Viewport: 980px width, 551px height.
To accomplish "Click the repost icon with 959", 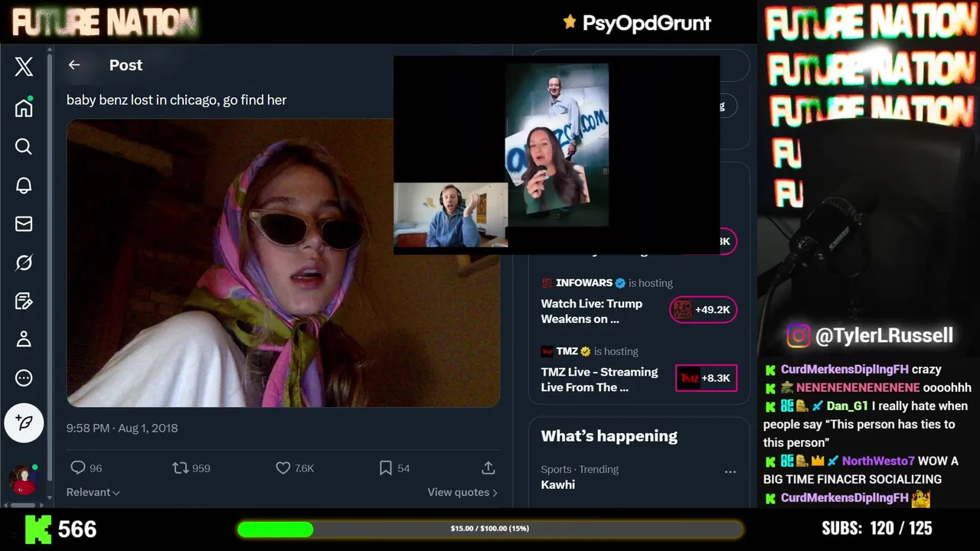I will (180, 468).
